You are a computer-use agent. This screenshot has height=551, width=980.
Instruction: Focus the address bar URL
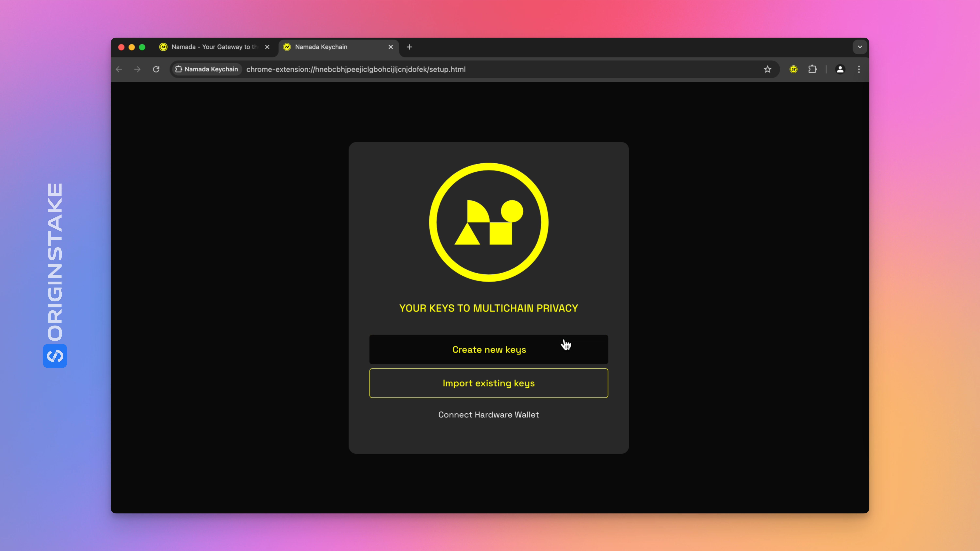[356, 69]
